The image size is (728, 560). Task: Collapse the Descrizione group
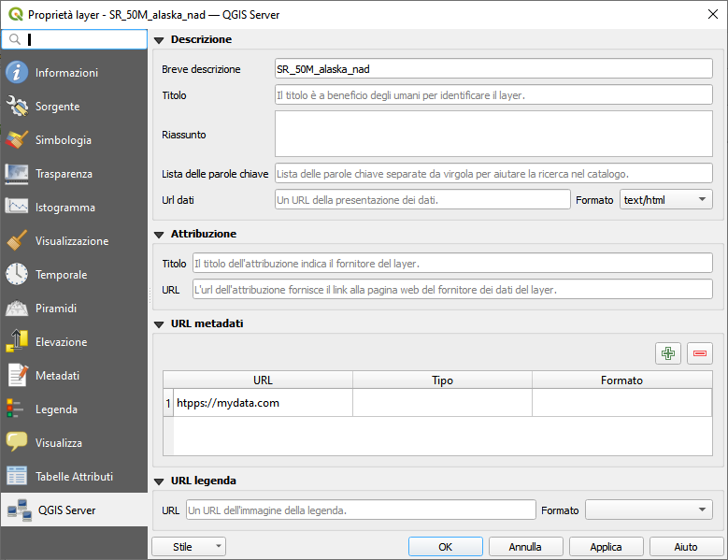(x=159, y=40)
